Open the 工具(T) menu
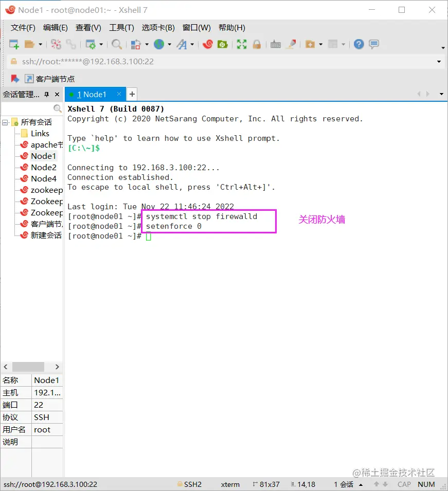Screen dimensions: 448x491 click(121, 28)
